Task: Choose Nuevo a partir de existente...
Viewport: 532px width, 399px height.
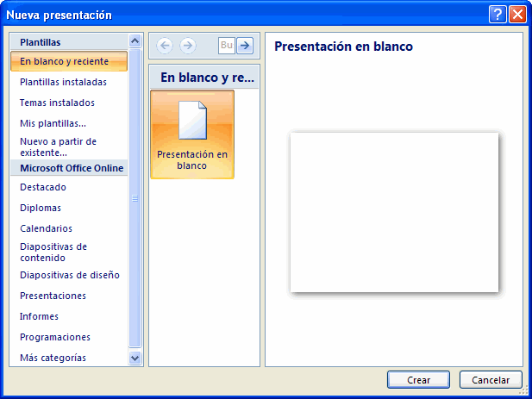Action: point(58,147)
